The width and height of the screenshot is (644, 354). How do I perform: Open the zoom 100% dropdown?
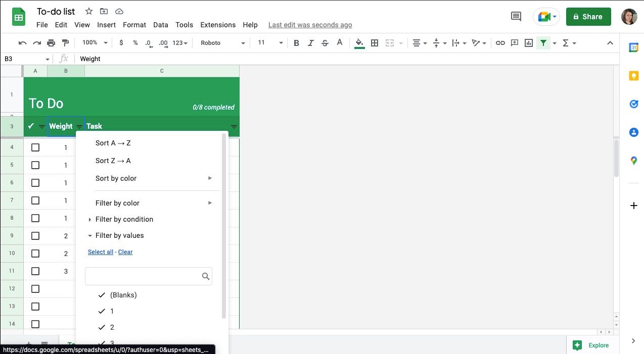tap(95, 43)
